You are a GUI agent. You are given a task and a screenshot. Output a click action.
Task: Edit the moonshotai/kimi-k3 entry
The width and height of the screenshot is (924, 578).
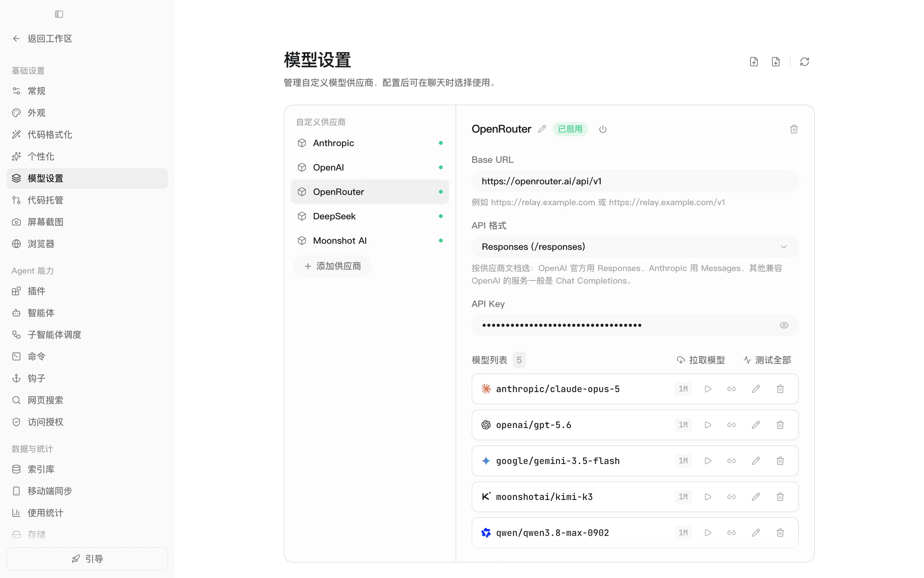coord(756,496)
